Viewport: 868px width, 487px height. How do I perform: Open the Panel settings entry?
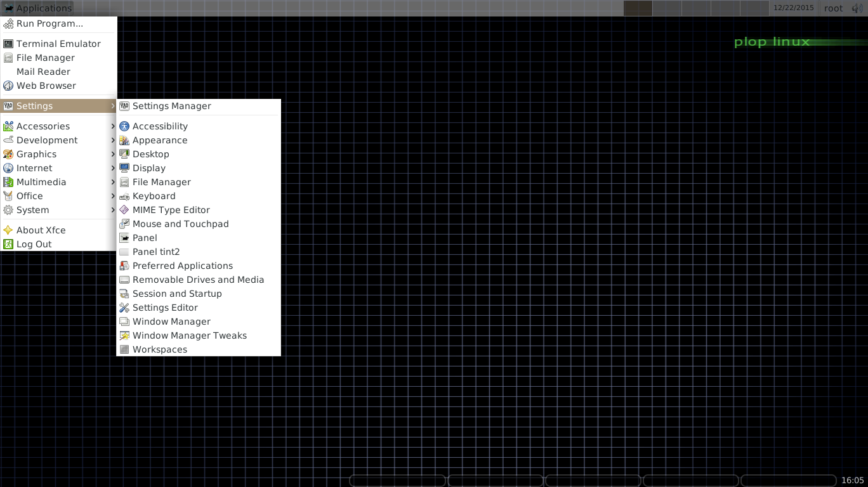(x=199, y=238)
